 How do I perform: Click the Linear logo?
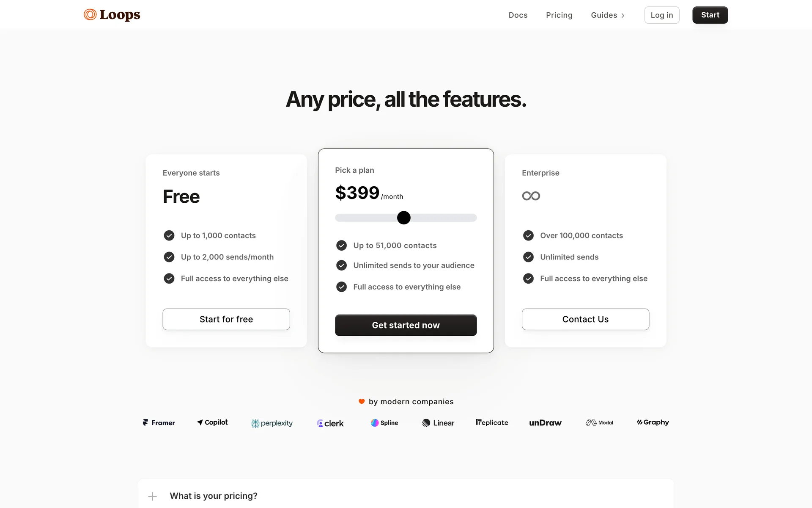tap(438, 423)
